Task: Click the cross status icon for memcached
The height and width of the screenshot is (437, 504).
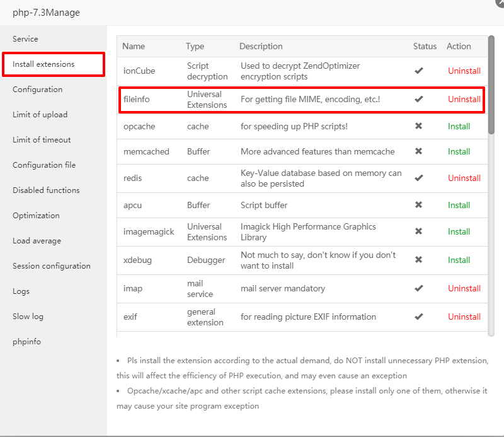Action: 419,151
